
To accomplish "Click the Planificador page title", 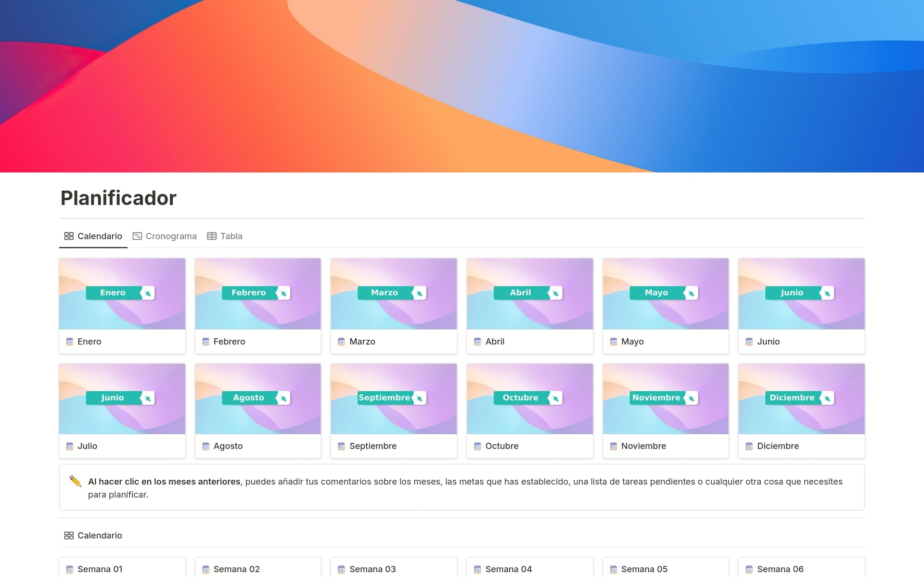I will click(118, 198).
